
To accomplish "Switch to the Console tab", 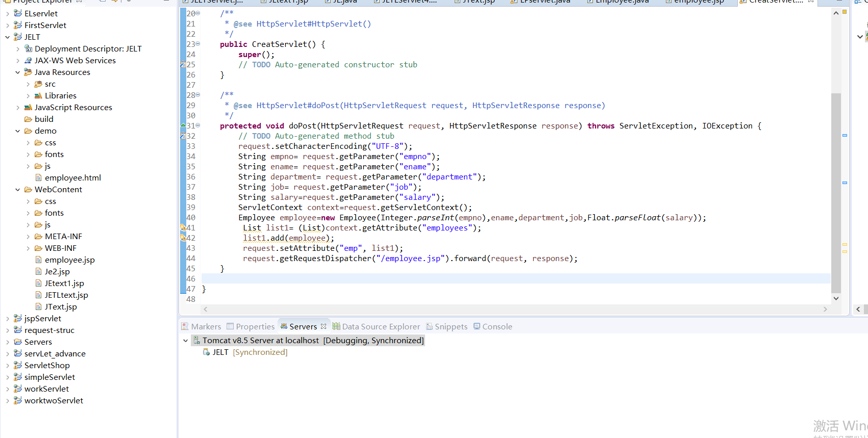I will pos(493,326).
